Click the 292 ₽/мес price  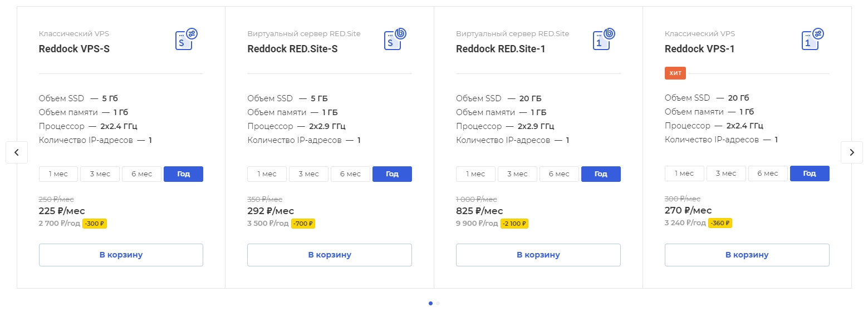point(271,211)
